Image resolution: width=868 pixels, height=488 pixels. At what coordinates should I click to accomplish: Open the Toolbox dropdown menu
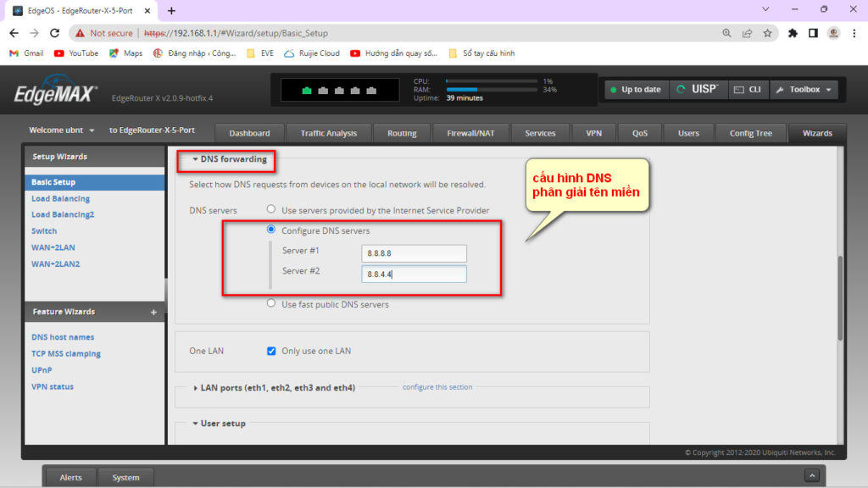pyautogui.click(x=804, y=89)
